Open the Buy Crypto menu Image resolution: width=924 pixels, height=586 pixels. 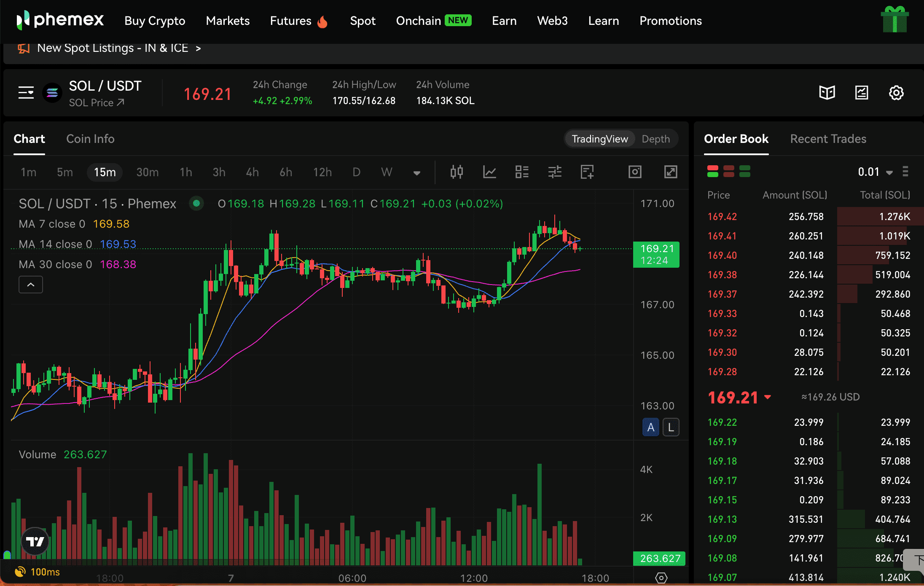point(155,21)
